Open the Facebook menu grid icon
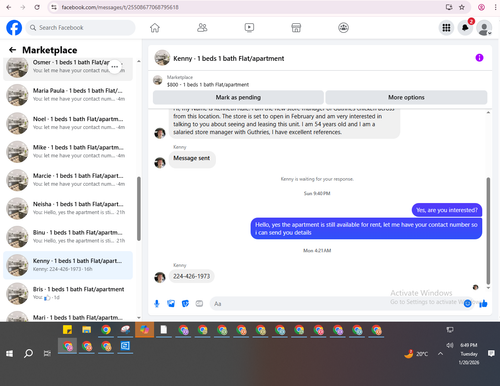The image size is (500, 386). [446, 28]
